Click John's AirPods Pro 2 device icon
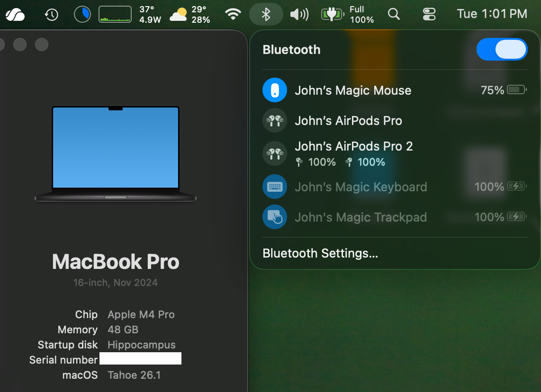Image resolution: width=541 pixels, height=392 pixels. [275, 153]
